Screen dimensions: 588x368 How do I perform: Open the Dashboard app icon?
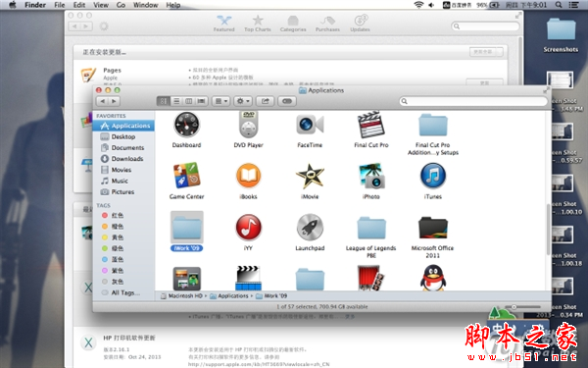pos(186,125)
